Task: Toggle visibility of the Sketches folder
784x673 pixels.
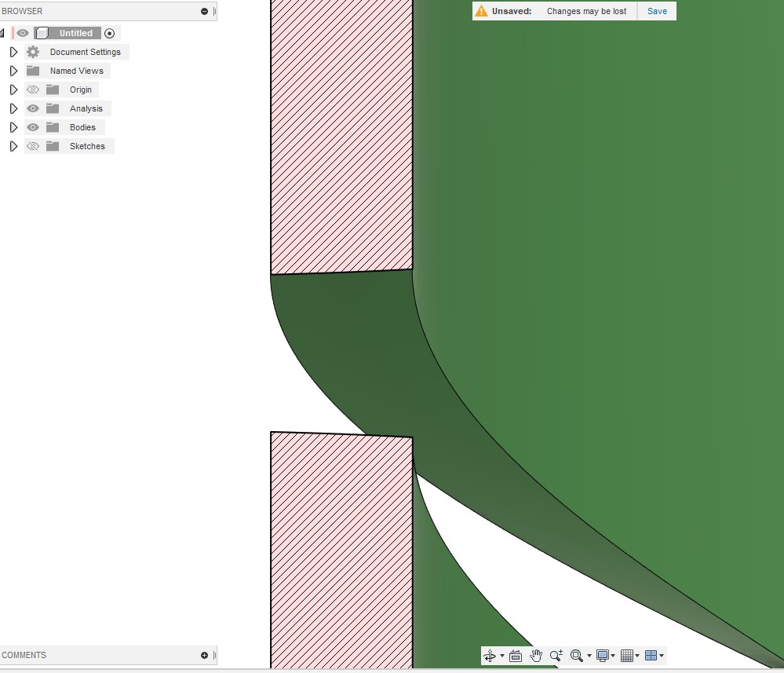Action: [32, 146]
